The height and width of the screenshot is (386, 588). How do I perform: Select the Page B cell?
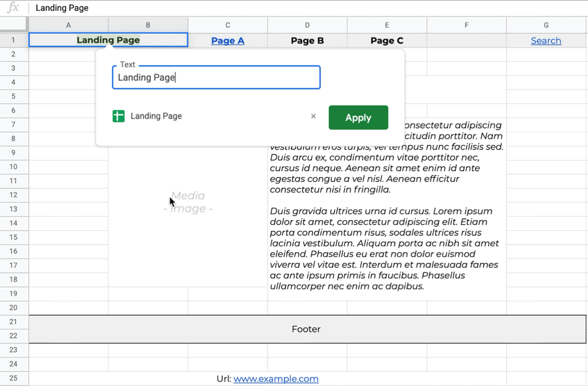pos(307,40)
